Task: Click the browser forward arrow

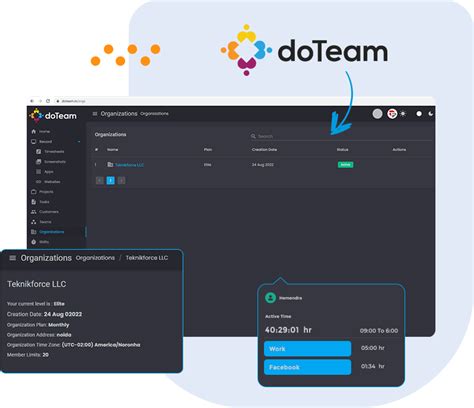Action: coord(40,101)
